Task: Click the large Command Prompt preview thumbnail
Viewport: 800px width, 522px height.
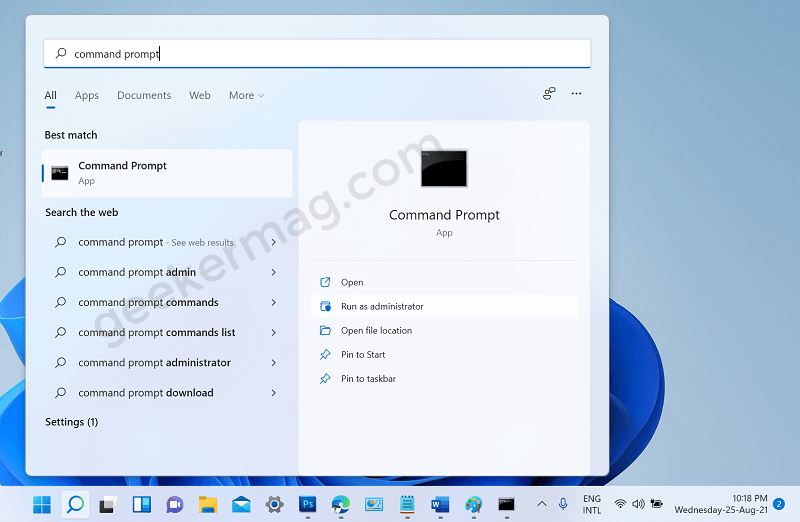Action: (444, 168)
